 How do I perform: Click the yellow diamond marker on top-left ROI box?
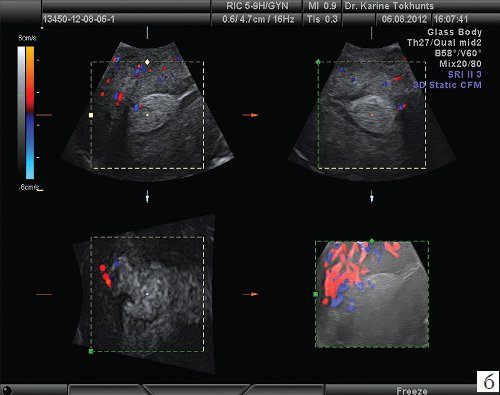point(147,62)
